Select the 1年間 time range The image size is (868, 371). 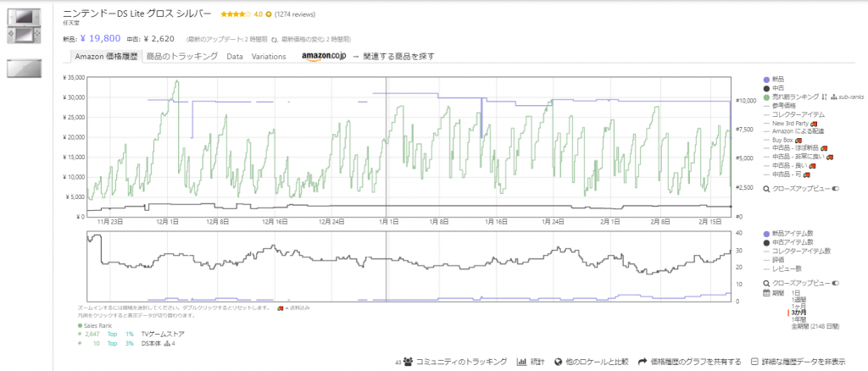coord(799,318)
